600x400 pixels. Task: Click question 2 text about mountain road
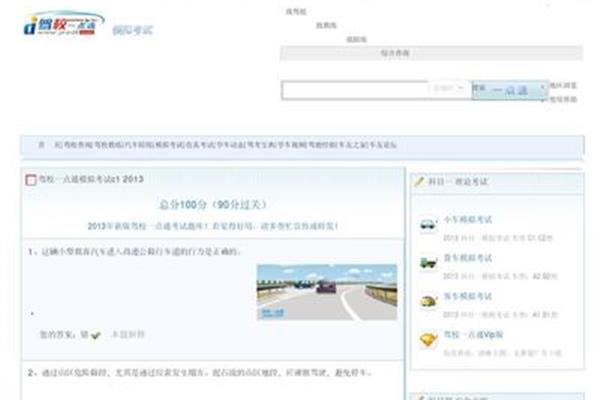(x=199, y=372)
